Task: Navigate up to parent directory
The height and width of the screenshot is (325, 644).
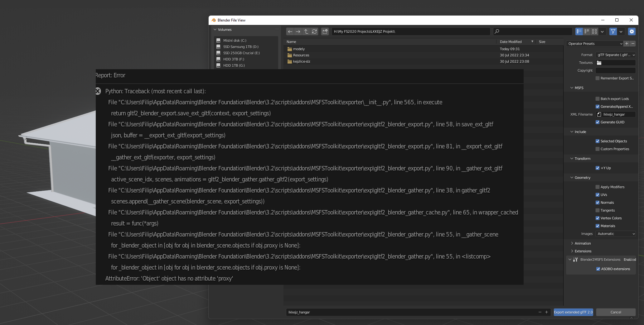Action: point(306,31)
